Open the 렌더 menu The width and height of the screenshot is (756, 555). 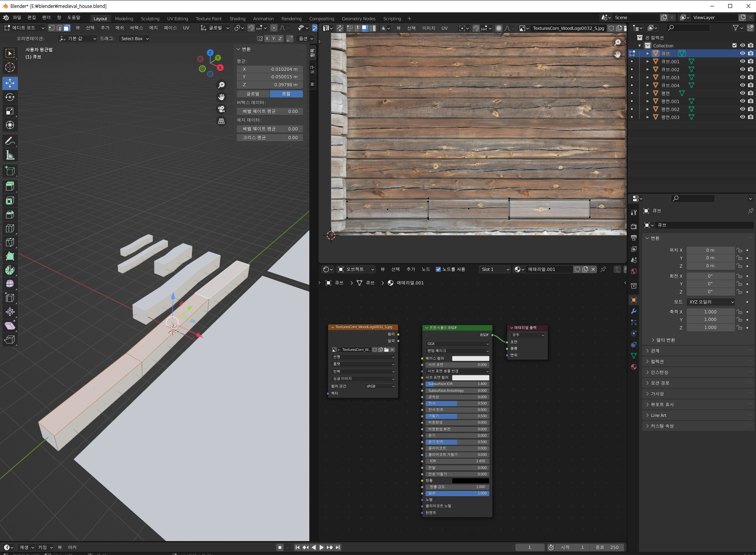46,18
